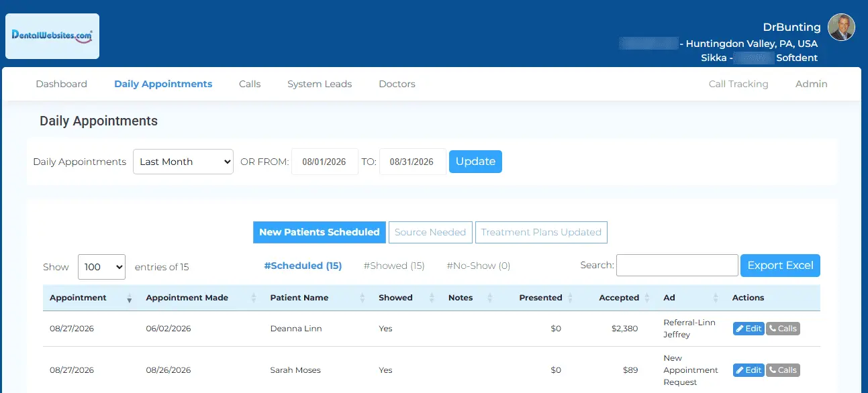
Task: Edit Sarah Moses appointment
Action: pyautogui.click(x=749, y=370)
